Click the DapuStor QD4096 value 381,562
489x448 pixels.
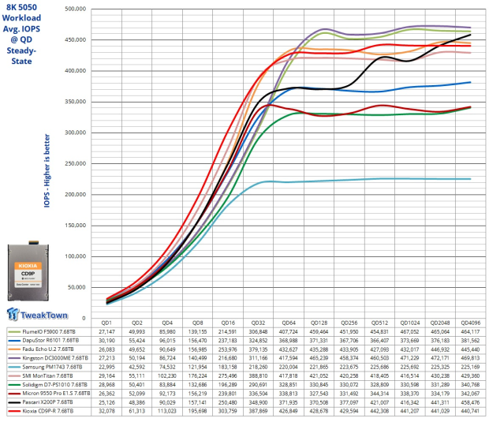471,341
